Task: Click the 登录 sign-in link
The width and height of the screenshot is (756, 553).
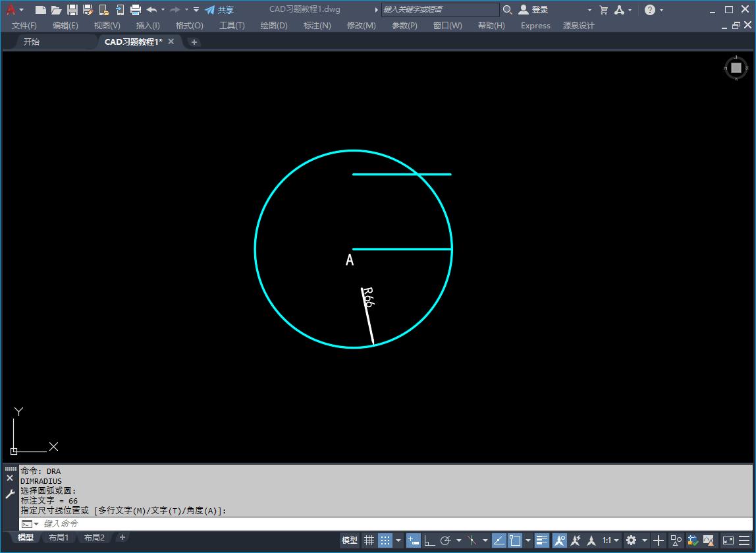Action: coord(537,10)
